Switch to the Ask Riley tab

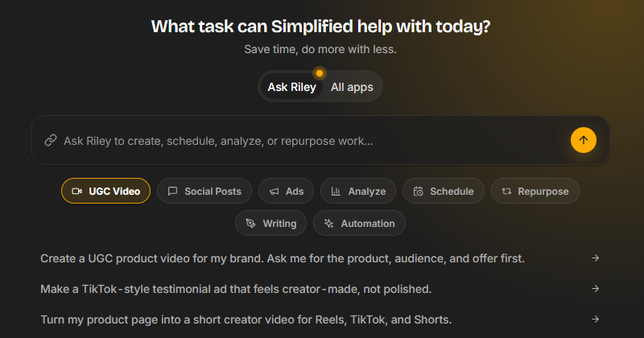[291, 87]
